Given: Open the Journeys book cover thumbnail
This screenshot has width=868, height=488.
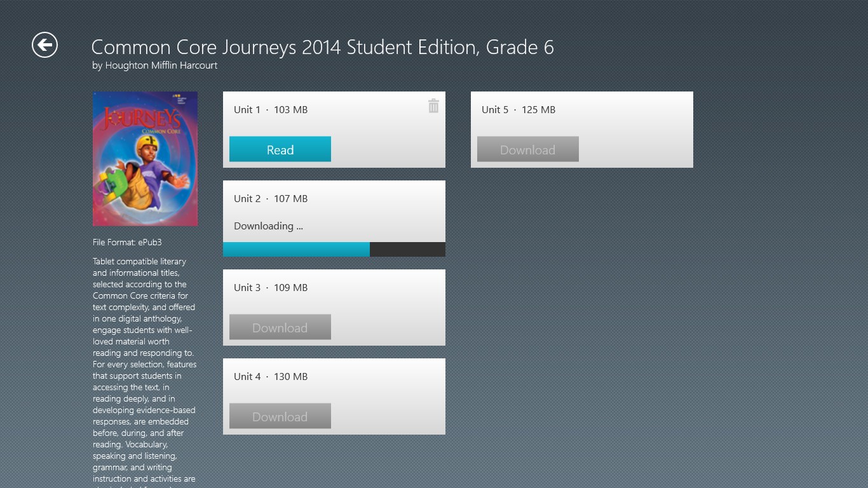Looking at the screenshot, I should click(x=145, y=159).
